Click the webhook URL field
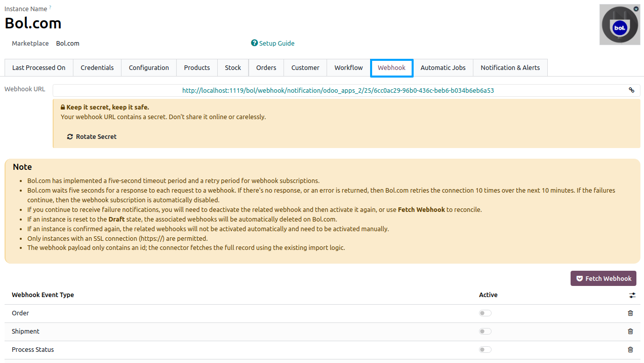The image size is (644, 363). [338, 91]
